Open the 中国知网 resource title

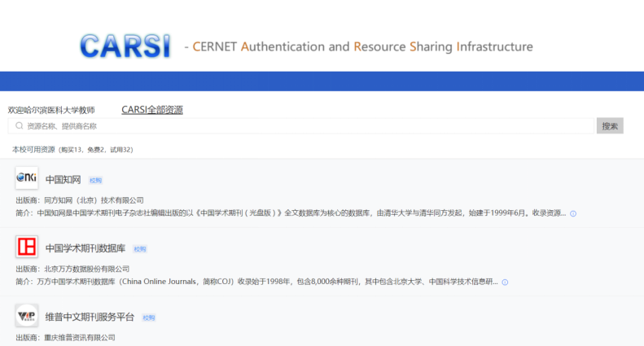[x=63, y=179]
